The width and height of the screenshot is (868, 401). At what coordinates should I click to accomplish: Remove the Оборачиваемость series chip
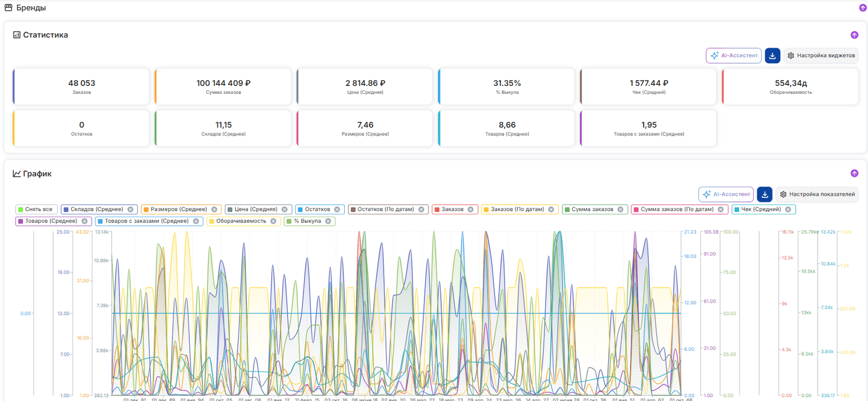tap(274, 221)
